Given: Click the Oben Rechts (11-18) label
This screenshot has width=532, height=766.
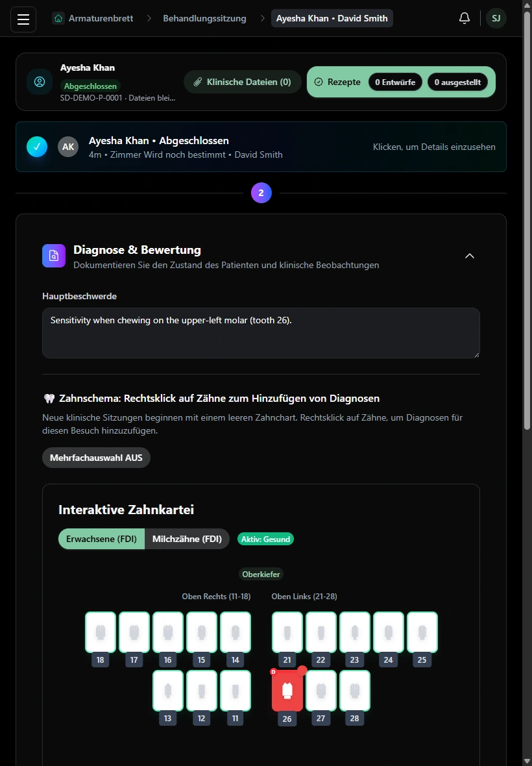Looking at the screenshot, I should click(x=216, y=597).
